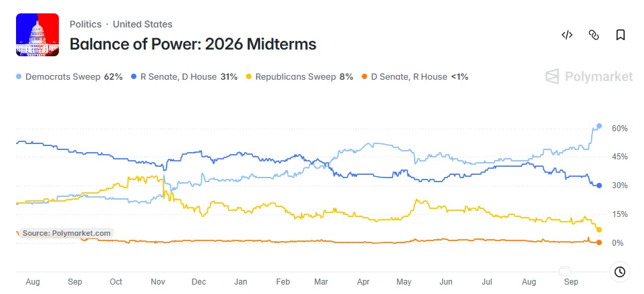The height and width of the screenshot is (294, 644).
Task: Copy link using chain icon
Action: pyautogui.click(x=594, y=35)
